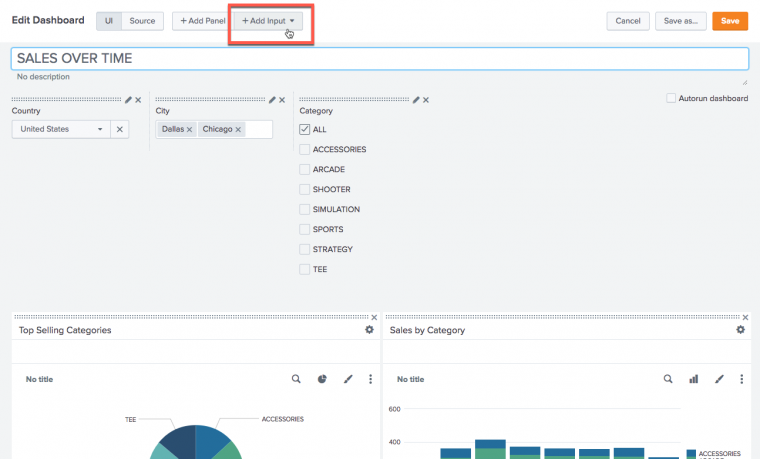The image size is (760, 459).
Task: Open Top Selling Categories panel gear settings
Action: [x=369, y=330]
